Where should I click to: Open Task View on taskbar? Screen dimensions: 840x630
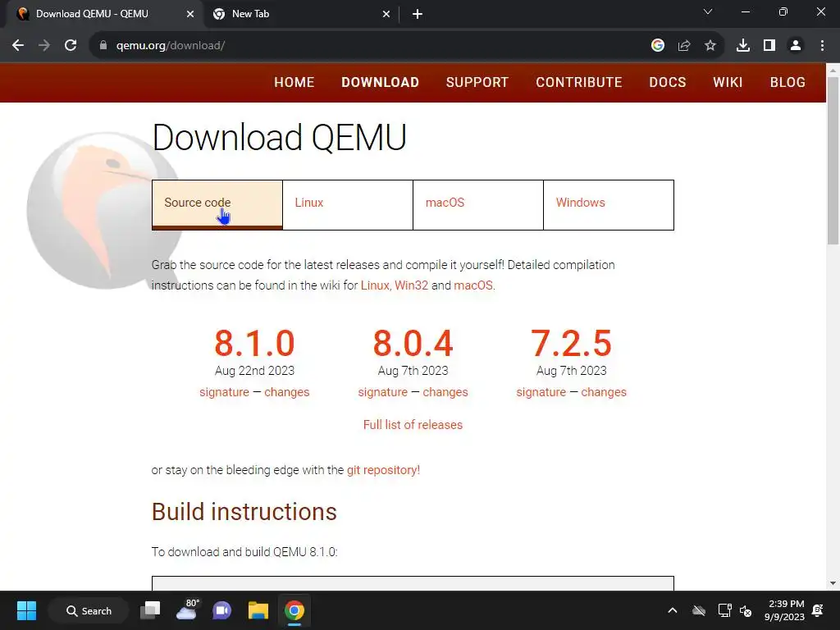pyautogui.click(x=151, y=610)
